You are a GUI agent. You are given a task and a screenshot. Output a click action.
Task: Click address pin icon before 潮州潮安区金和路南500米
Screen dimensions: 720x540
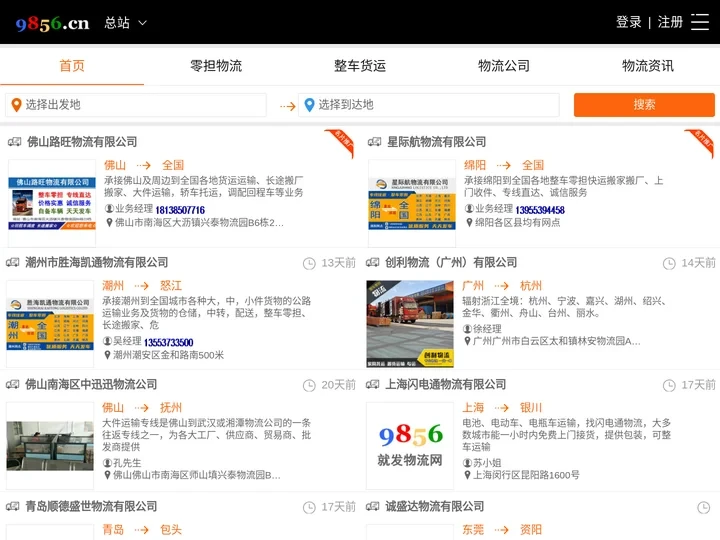click(107, 355)
